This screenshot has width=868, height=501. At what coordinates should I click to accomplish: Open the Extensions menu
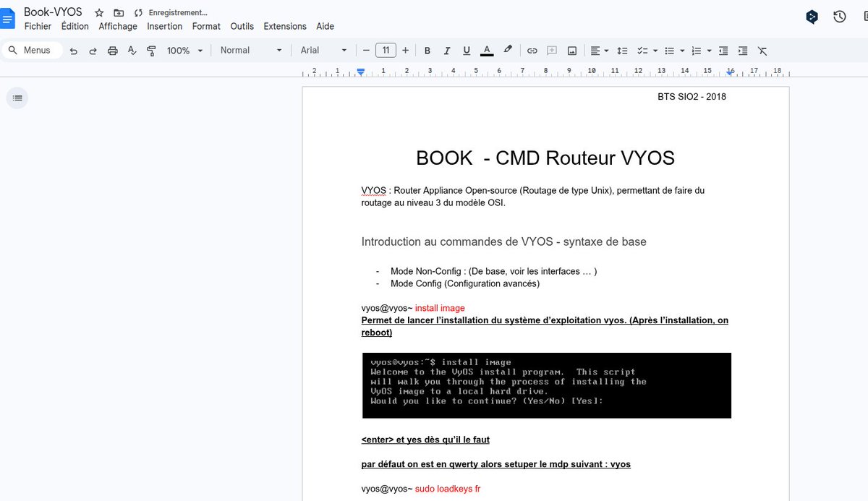tap(285, 26)
